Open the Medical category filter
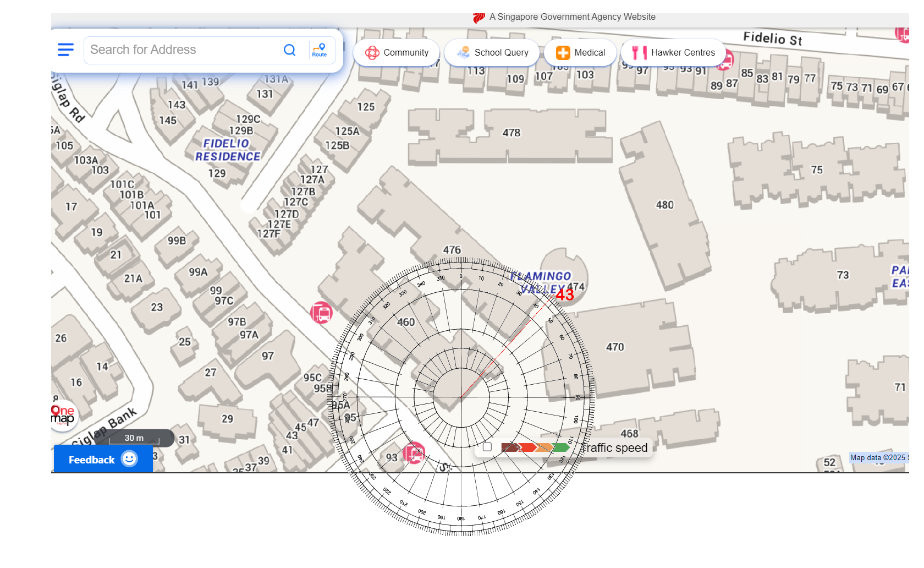924x568 pixels. point(580,53)
